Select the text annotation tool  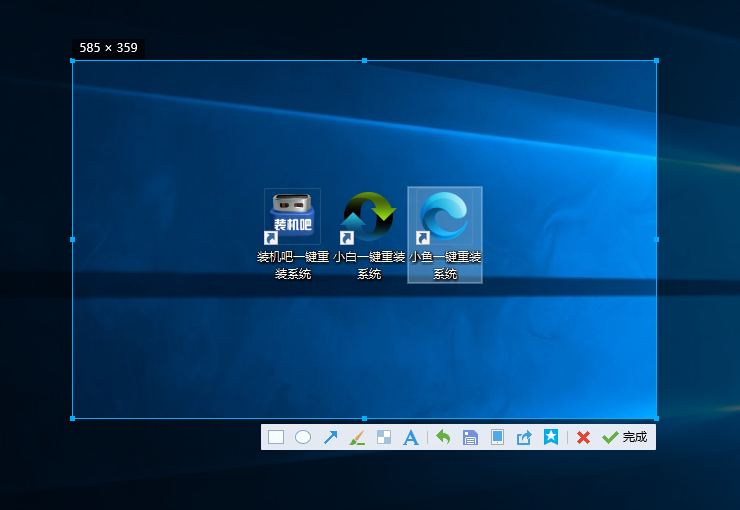click(x=410, y=437)
